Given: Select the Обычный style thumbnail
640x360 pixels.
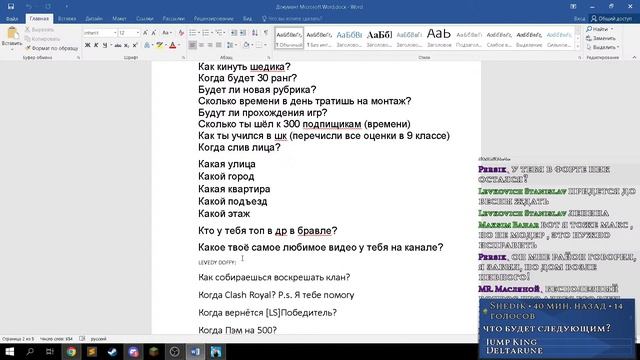Looking at the screenshot, I should (289, 38).
